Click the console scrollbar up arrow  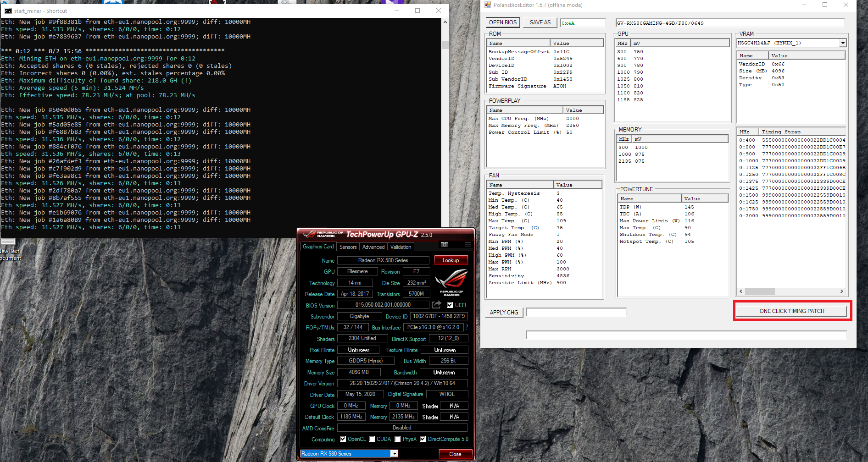click(x=445, y=22)
